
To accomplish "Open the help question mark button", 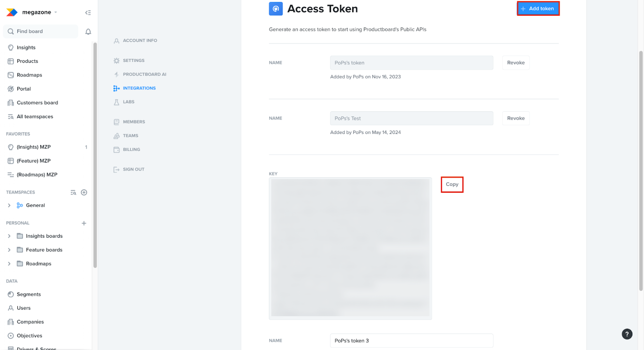I will pyautogui.click(x=627, y=334).
